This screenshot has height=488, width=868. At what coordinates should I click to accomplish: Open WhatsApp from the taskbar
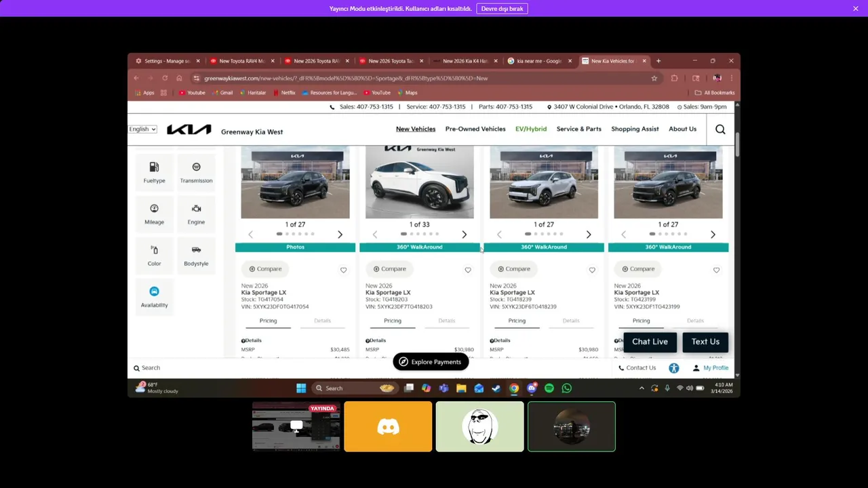(x=567, y=388)
